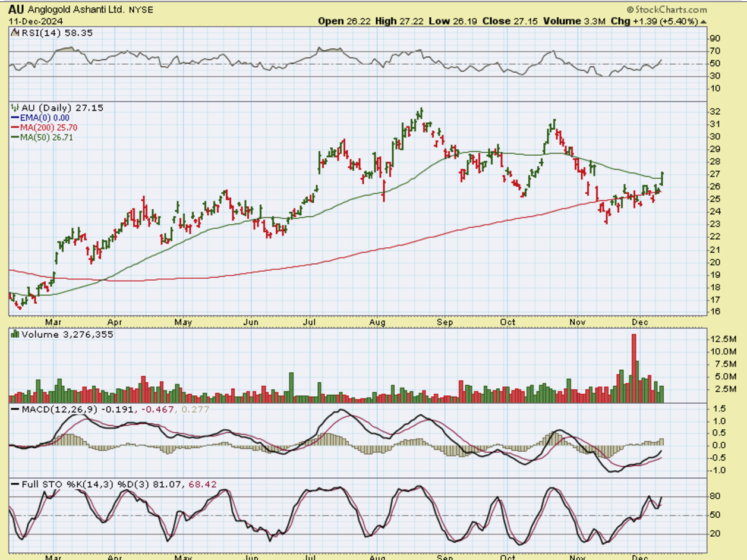Viewport: 747px width, 560px height.
Task: Click the blue EMA(0) line swatch
Action: (15, 118)
